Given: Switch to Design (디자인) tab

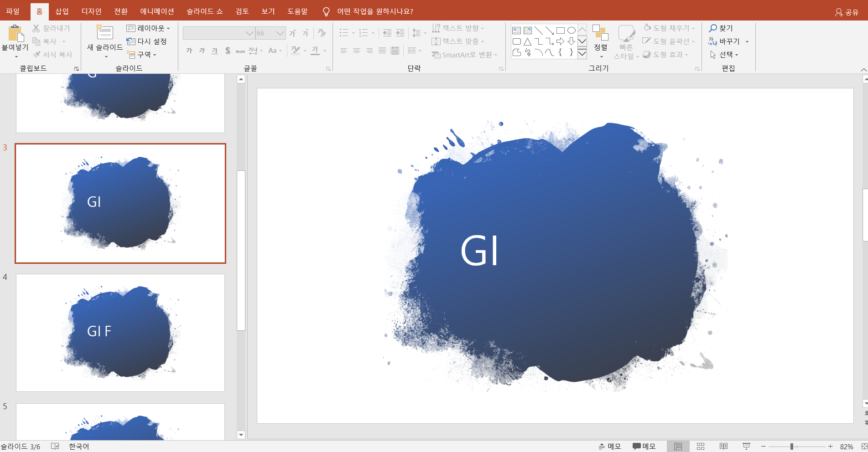Looking at the screenshot, I should click(92, 11).
